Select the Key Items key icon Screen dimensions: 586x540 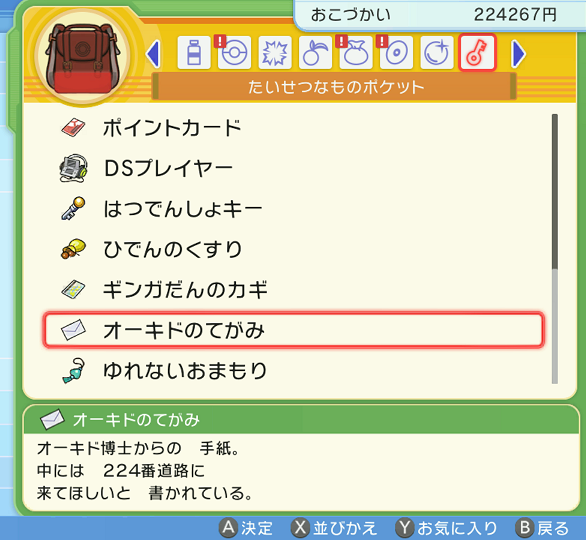tap(477, 53)
